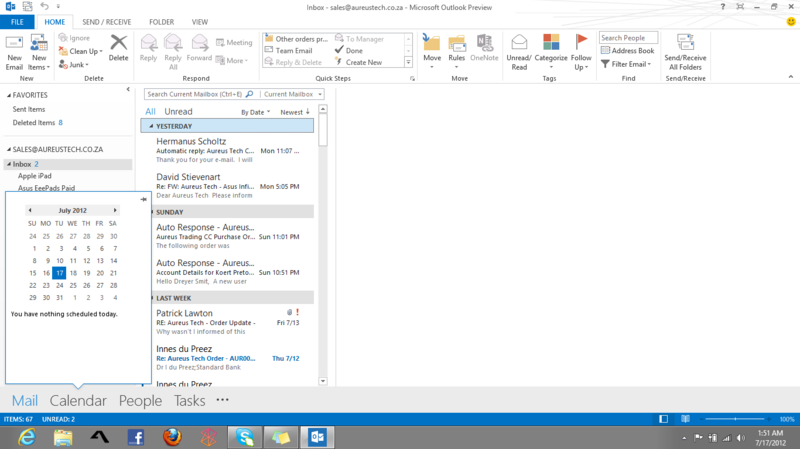Click the search magnifier icon

coord(249,94)
